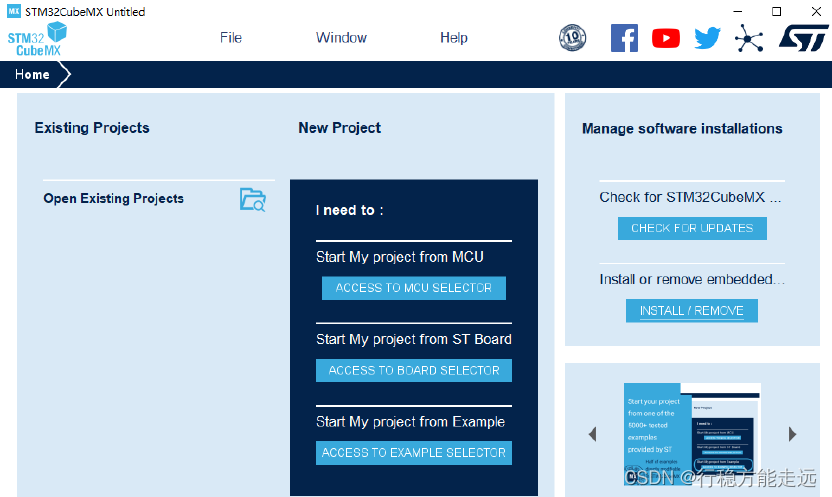Open the example selector promo thumbnail

pyautogui.click(x=692, y=433)
